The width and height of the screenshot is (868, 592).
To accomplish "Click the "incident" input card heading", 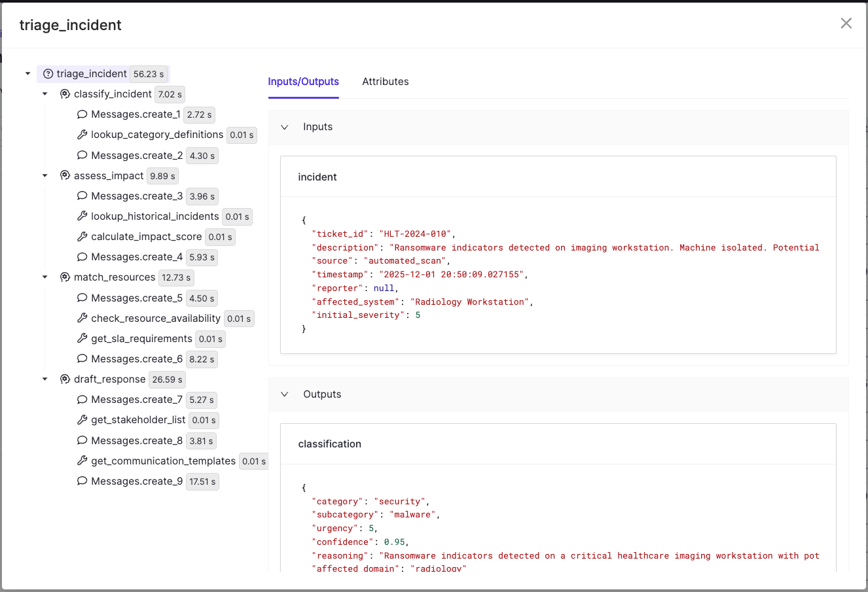I will [x=317, y=177].
